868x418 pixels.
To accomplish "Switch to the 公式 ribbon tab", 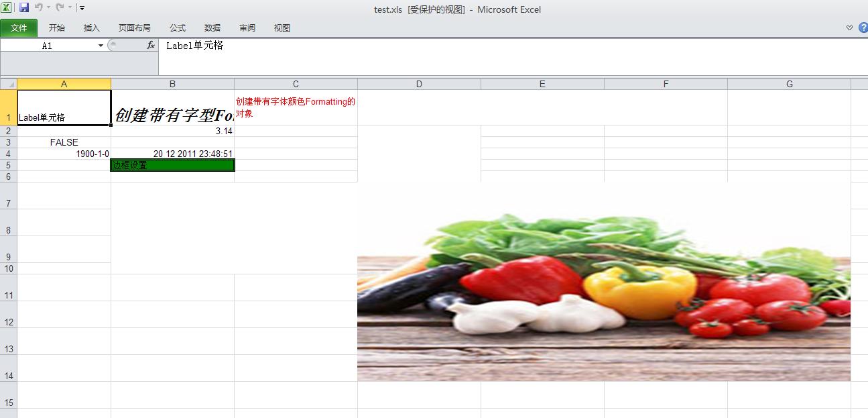I will pyautogui.click(x=178, y=28).
